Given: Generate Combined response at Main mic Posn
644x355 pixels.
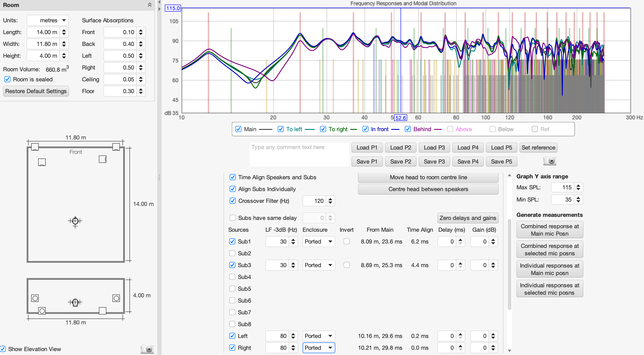Looking at the screenshot, I should (549, 230).
